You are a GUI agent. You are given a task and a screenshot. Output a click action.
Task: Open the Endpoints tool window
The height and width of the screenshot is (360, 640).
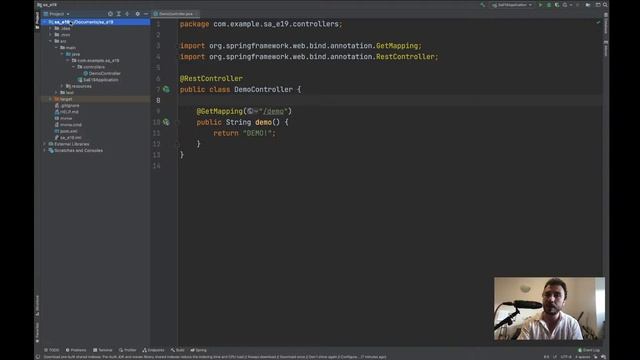153,350
